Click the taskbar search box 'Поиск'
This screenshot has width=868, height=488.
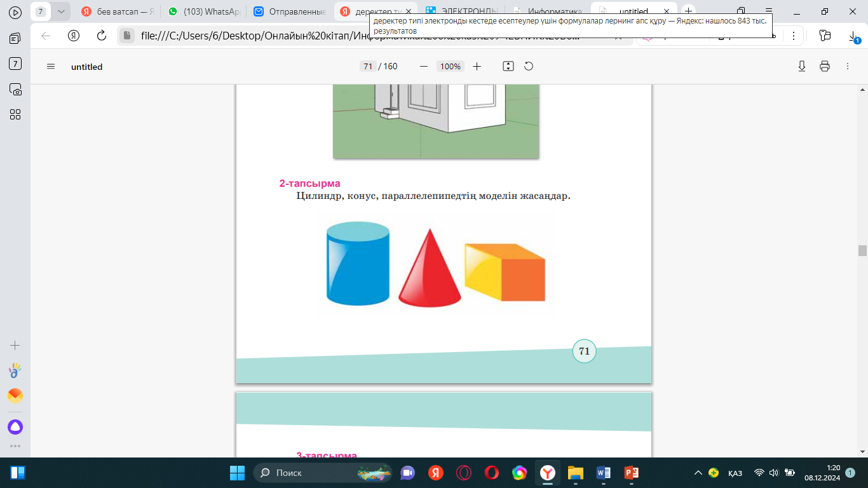coord(323,473)
